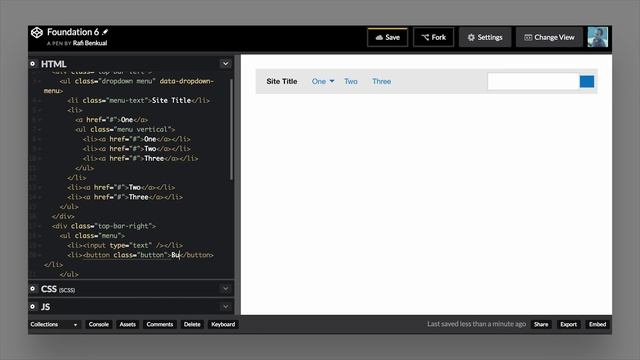Click the Share button
The width and height of the screenshot is (640, 360).
tap(541, 324)
